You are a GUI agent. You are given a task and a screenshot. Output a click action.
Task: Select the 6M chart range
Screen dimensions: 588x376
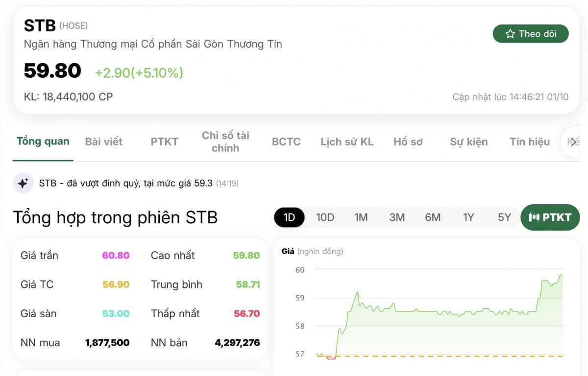point(433,217)
